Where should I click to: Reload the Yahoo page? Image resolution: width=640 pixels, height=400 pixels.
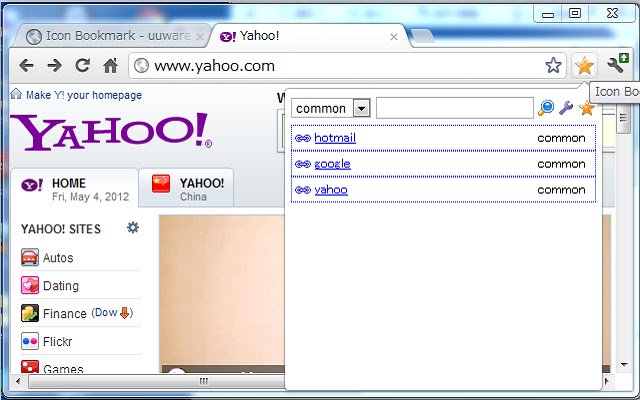pos(82,65)
